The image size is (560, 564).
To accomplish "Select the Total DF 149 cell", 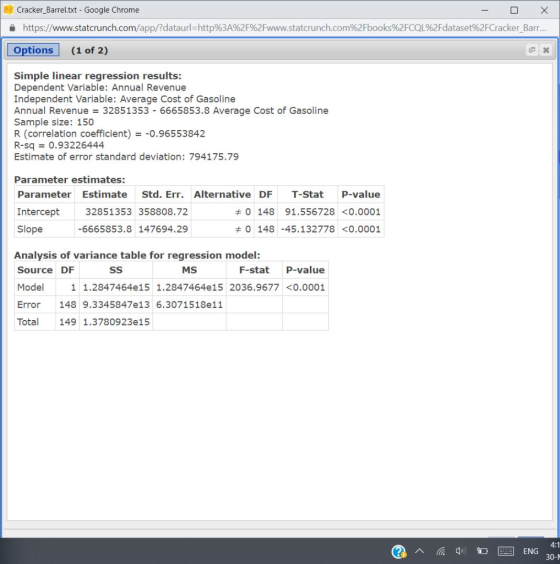I will 68,322.
